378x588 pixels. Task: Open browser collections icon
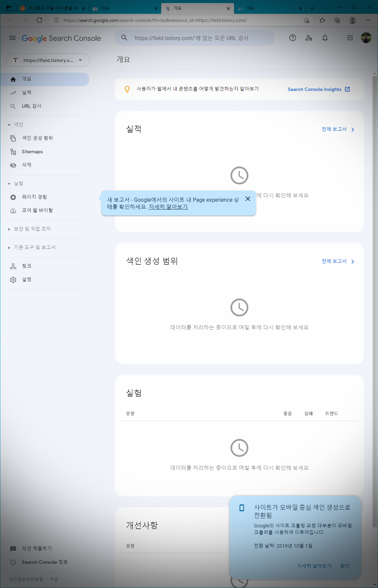(x=337, y=20)
